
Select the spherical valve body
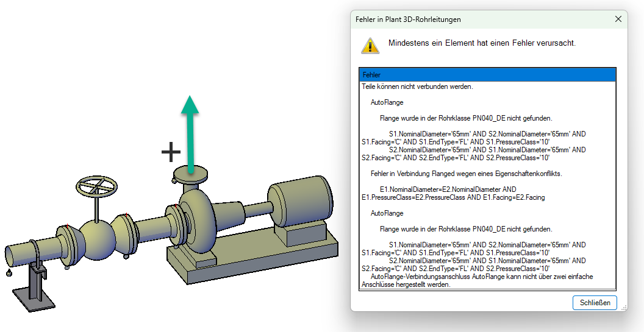coord(98,239)
